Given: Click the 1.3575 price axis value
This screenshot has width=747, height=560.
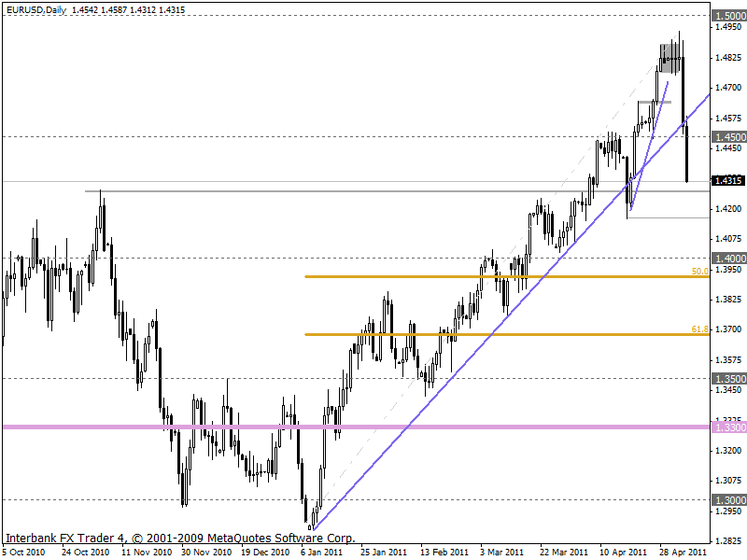Looking at the screenshot, I should 728,359.
